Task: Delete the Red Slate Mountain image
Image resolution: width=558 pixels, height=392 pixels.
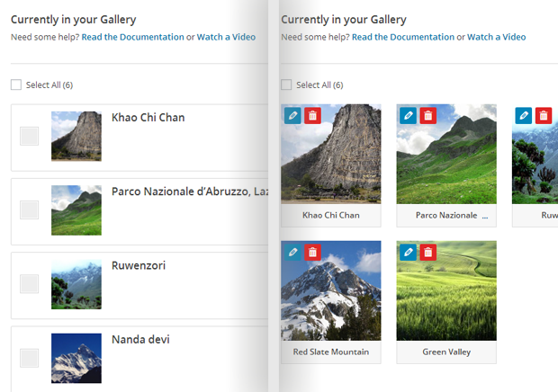Action: click(313, 253)
